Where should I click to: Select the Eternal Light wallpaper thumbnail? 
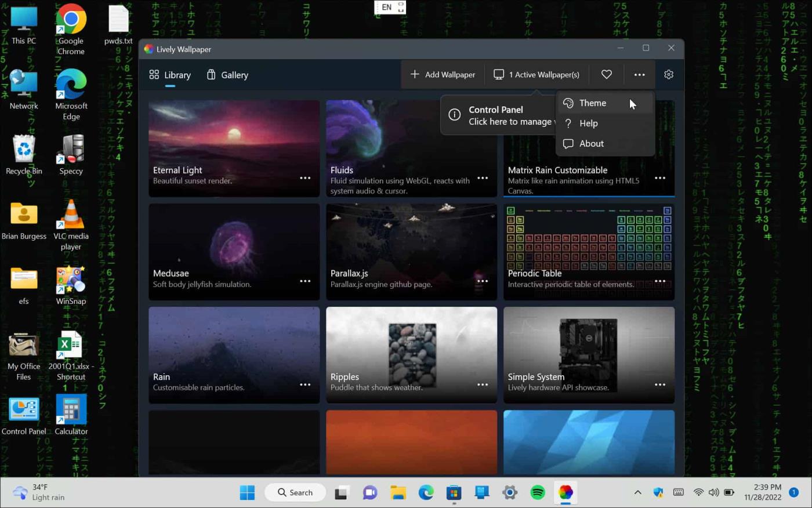coord(234,148)
